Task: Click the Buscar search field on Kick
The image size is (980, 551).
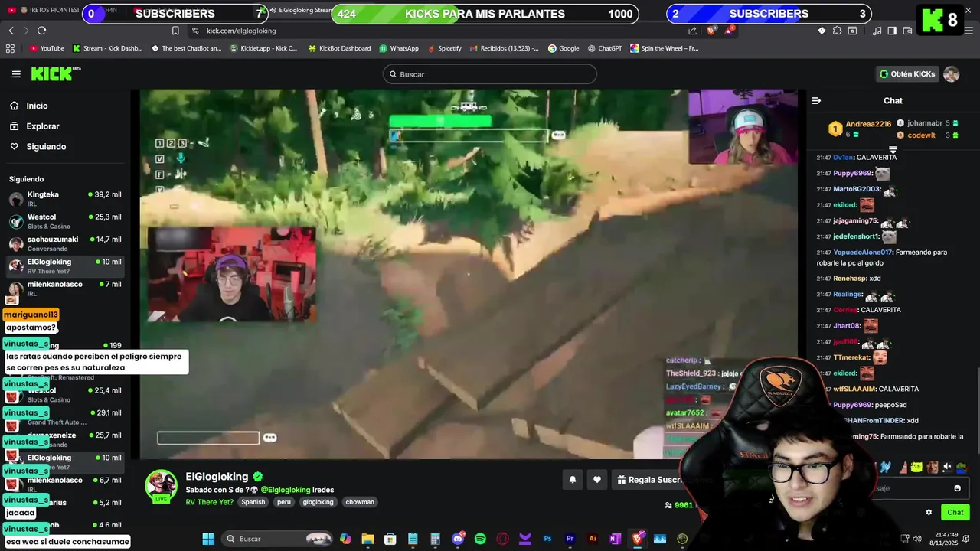Action: (490, 74)
